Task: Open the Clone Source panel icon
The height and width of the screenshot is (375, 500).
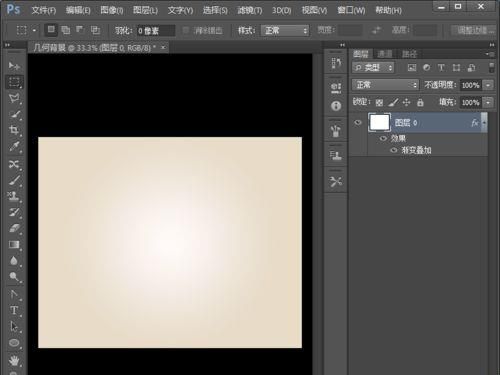Action: (x=336, y=156)
